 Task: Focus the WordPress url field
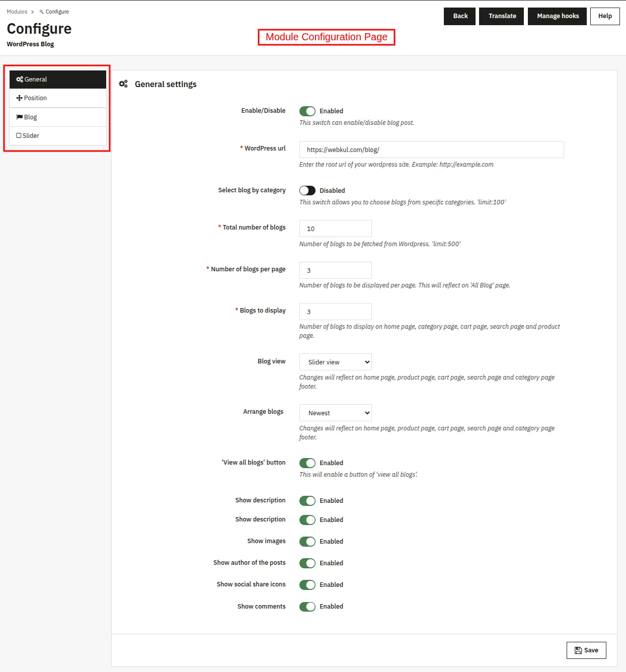pyautogui.click(x=432, y=150)
